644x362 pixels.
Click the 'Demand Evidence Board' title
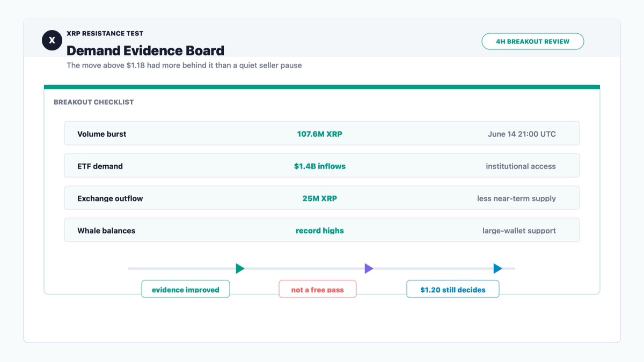pos(145,51)
